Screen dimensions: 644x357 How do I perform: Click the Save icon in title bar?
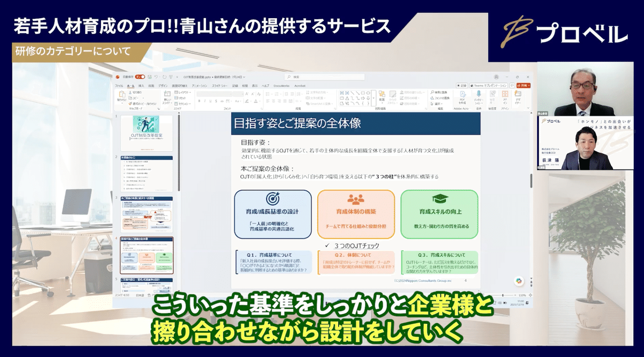tap(150, 77)
